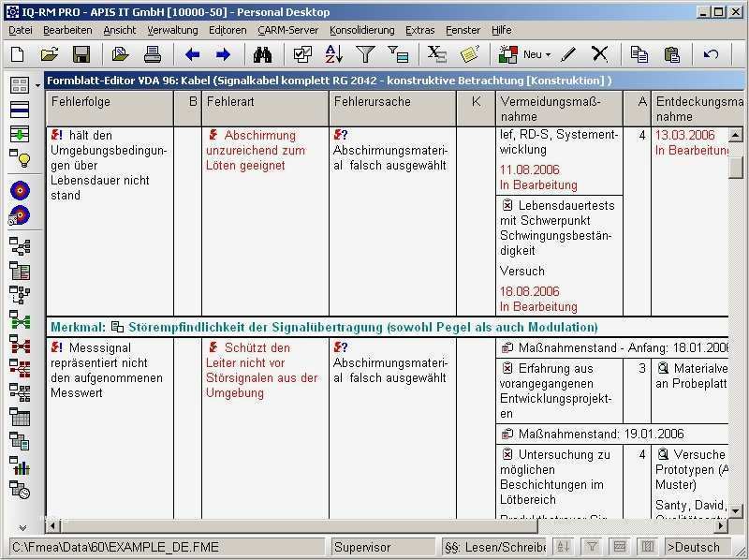
Task: Click the yellow note icon in toolbar
Action: point(470,54)
